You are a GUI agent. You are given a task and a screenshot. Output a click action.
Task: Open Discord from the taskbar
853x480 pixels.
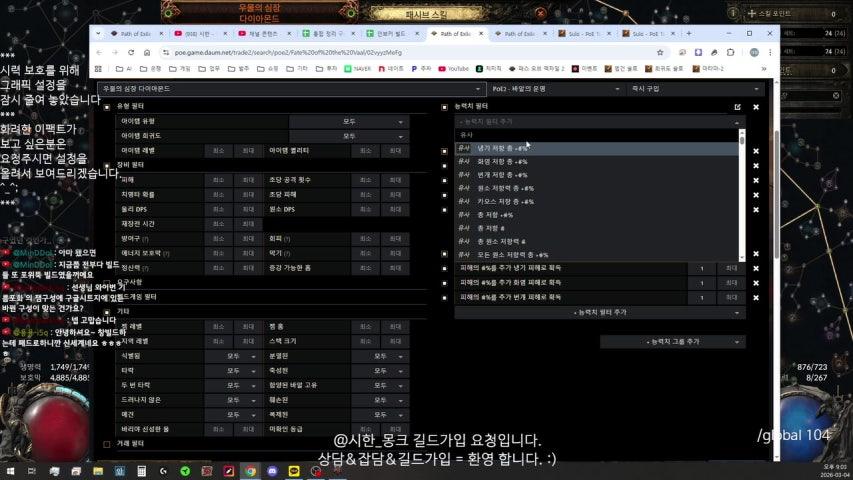(x=272, y=471)
